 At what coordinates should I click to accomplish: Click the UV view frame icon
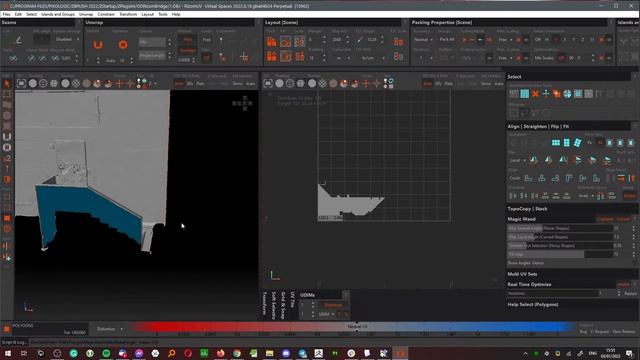tap(268, 84)
